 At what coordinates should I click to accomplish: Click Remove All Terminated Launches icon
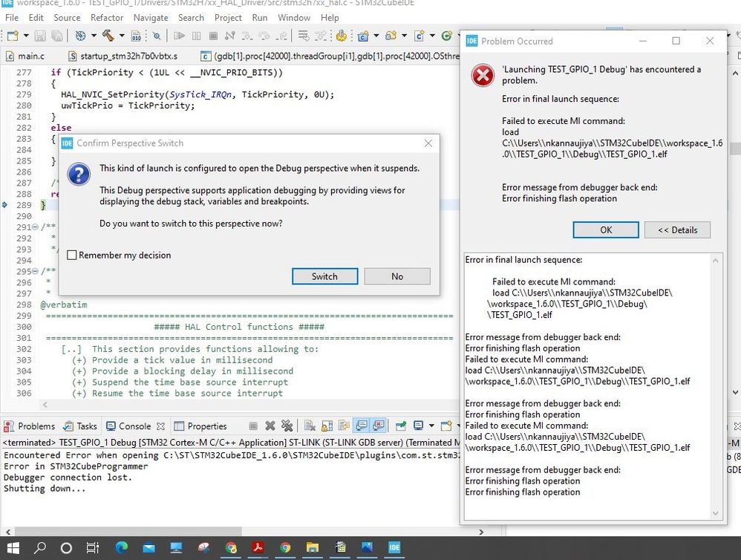pyautogui.click(x=287, y=426)
